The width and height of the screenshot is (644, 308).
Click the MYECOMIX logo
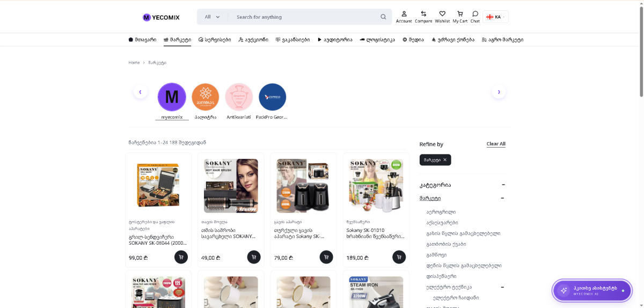pos(161,17)
